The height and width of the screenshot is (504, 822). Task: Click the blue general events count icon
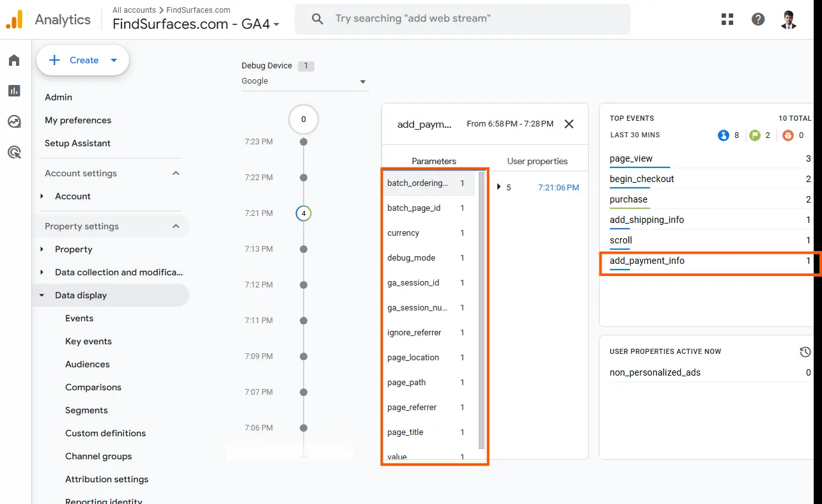pos(724,135)
